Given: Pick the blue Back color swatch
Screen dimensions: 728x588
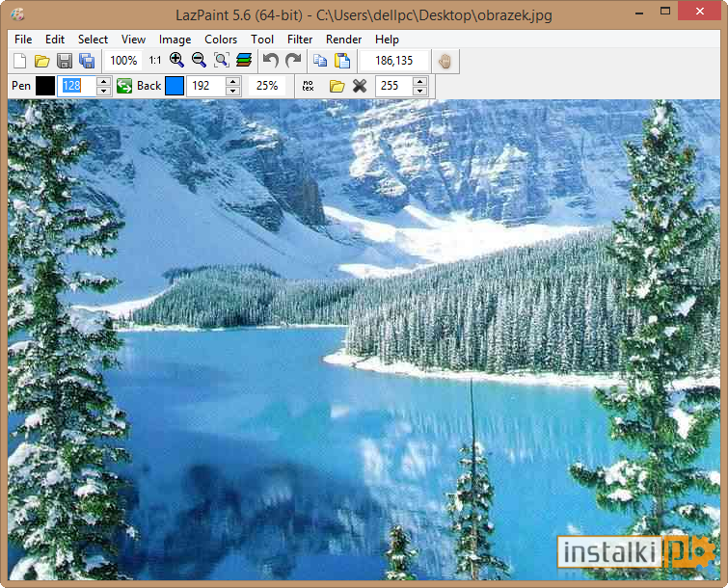Looking at the screenshot, I should (x=175, y=86).
